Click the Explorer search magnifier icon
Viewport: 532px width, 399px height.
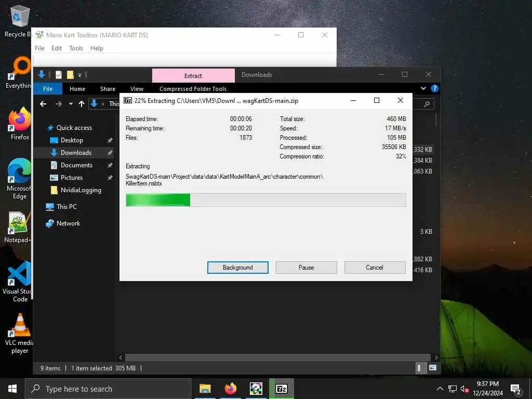pos(427,104)
